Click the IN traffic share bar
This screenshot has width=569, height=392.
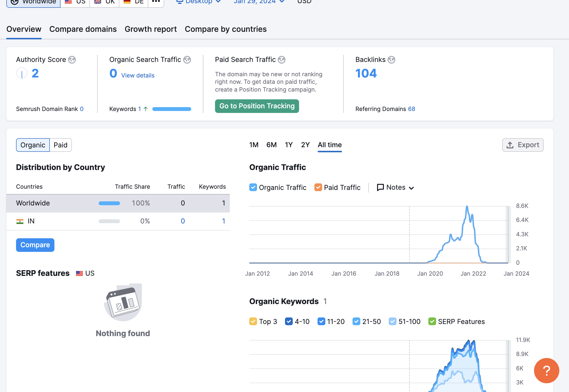tap(109, 221)
